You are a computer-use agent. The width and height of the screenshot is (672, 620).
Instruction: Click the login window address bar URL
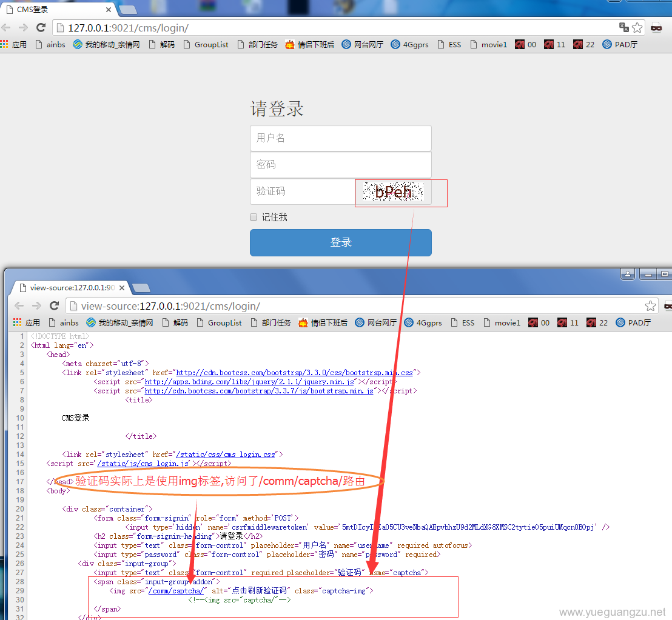[128, 28]
